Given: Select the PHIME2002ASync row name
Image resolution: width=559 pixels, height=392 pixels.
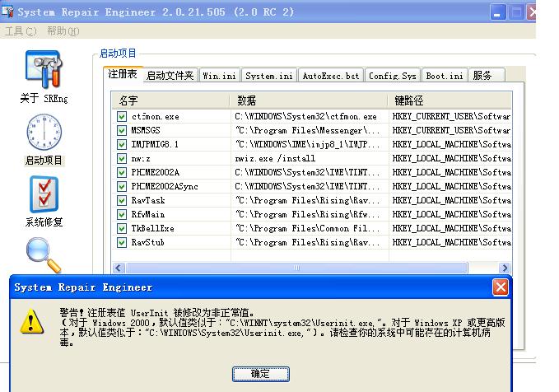Looking at the screenshot, I should tap(165, 187).
